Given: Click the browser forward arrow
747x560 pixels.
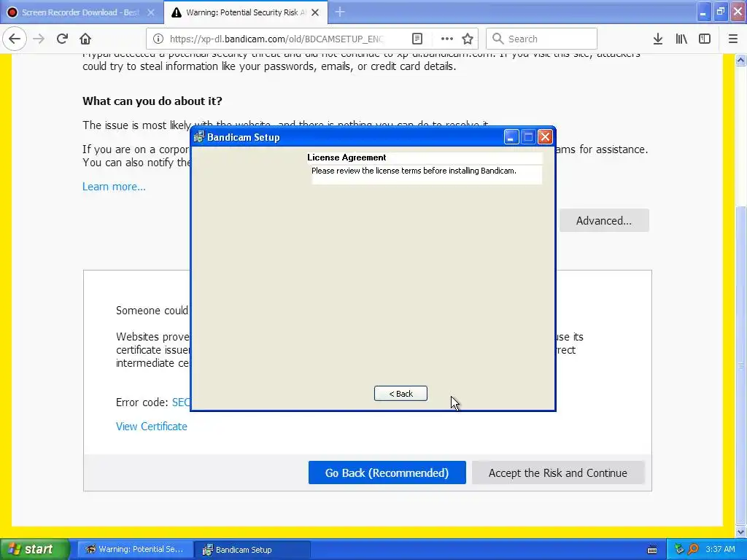Looking at the screenshot, I should coord(39,39).
